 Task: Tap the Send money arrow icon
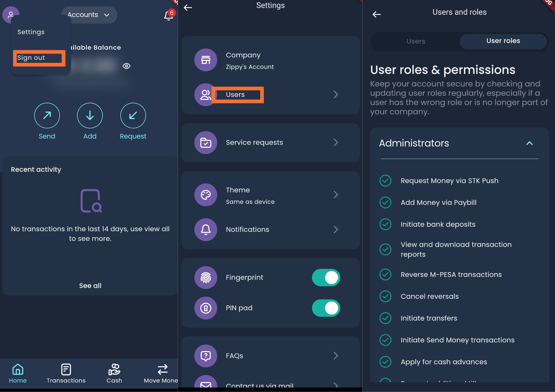(x=47, y=115)
